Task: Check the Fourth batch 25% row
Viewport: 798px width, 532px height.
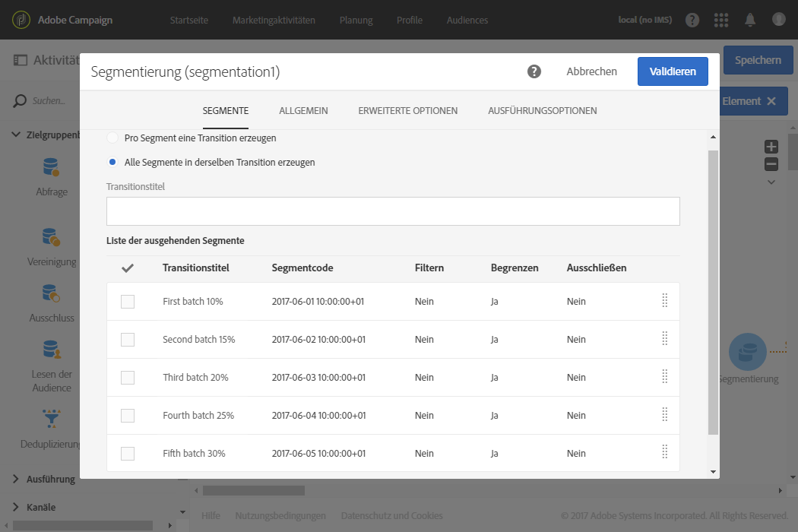Action: tap(128, 416)
